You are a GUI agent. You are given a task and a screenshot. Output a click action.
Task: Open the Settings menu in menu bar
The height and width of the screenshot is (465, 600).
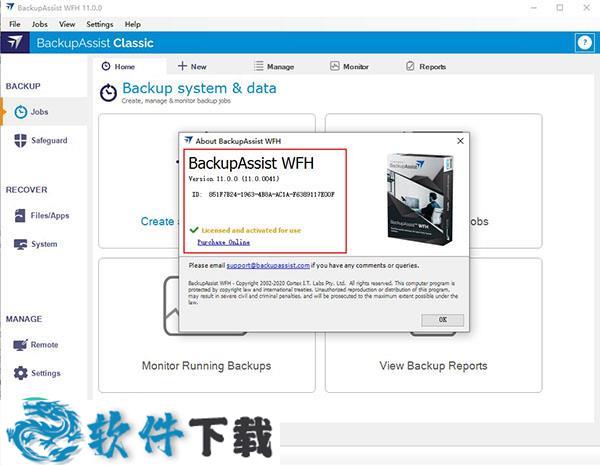pyautogui.click(x=99, y=24)
